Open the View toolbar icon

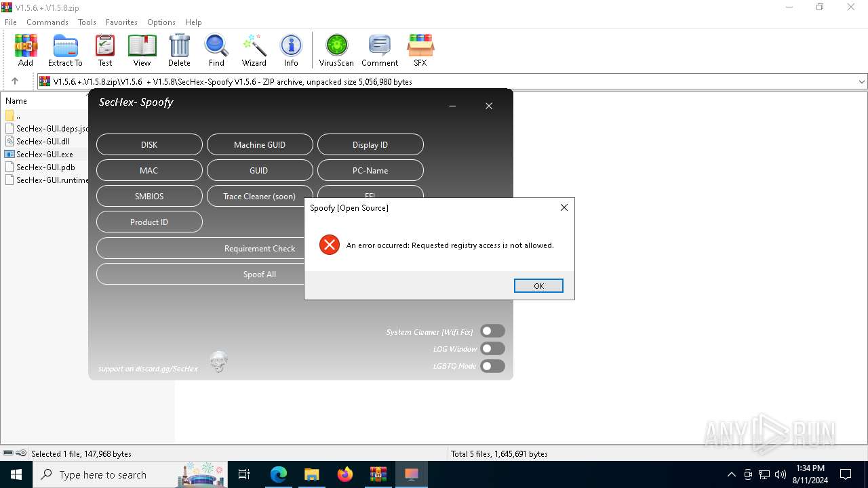coord(142,50)
